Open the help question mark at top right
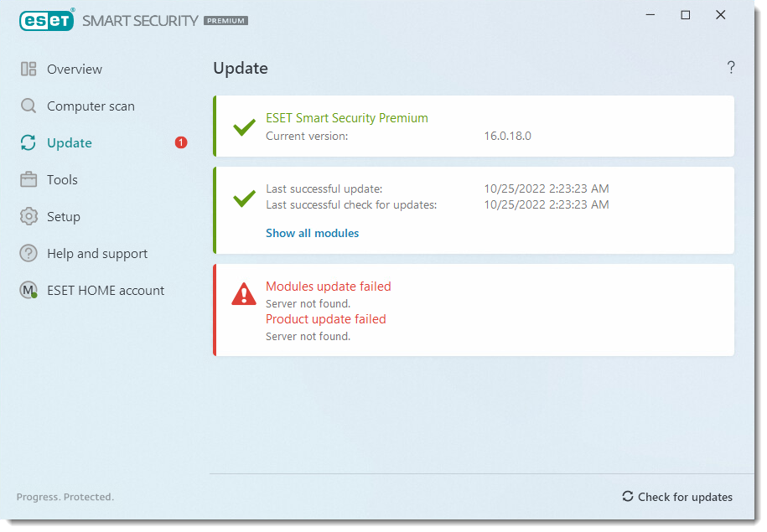Screen dimensions: 767x532 click(x=730, y=67)
